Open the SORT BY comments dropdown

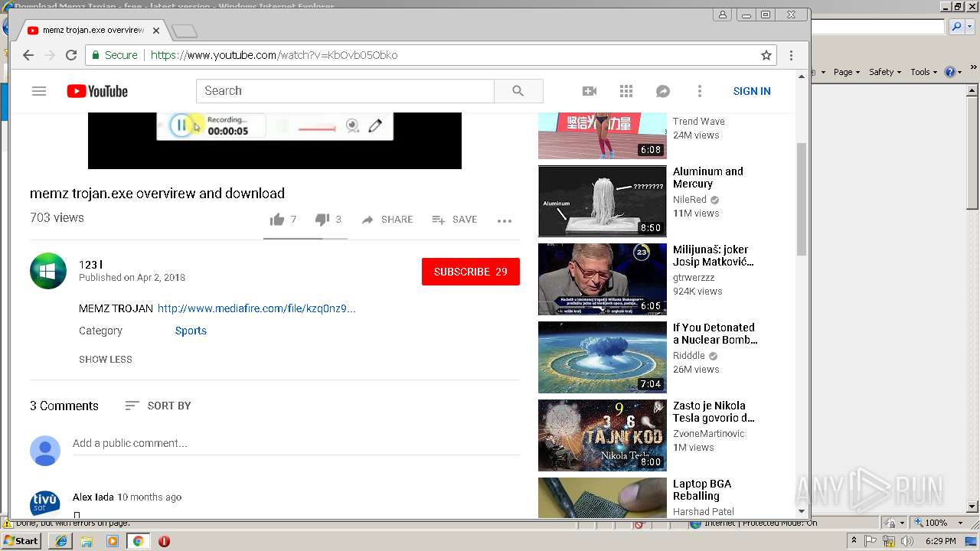coord(158,406)
